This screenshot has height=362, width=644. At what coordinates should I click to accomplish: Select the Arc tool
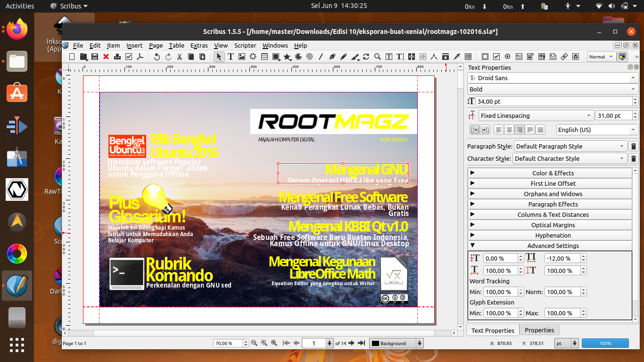[x=298, y=57]
